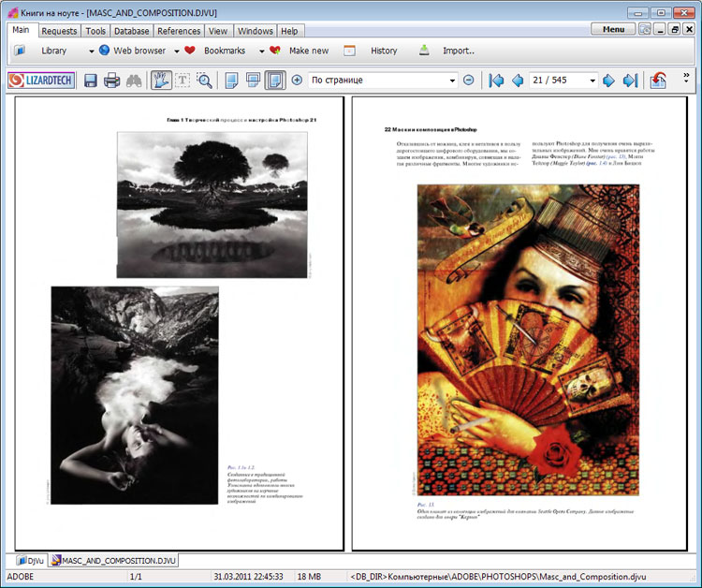Switch to the Requests tab
Viewport: 702px width, 588px height.
click(x=59, y=31)
